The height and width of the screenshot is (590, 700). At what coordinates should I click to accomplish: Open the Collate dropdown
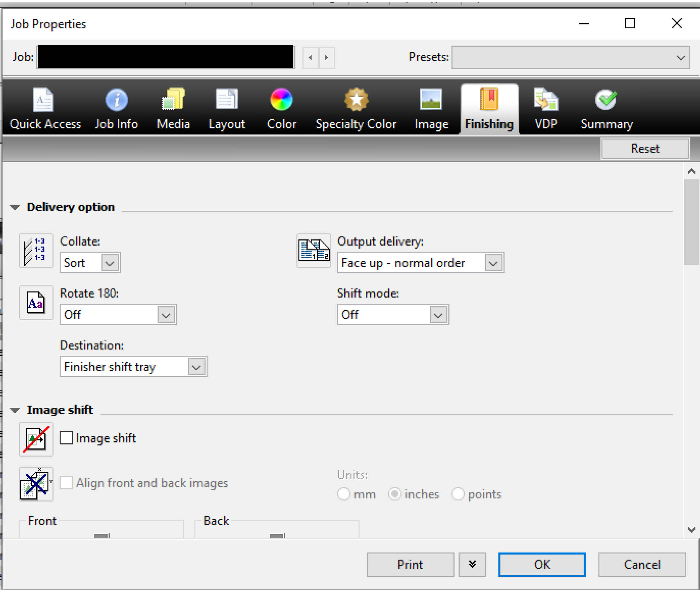(x=90, y=263)
